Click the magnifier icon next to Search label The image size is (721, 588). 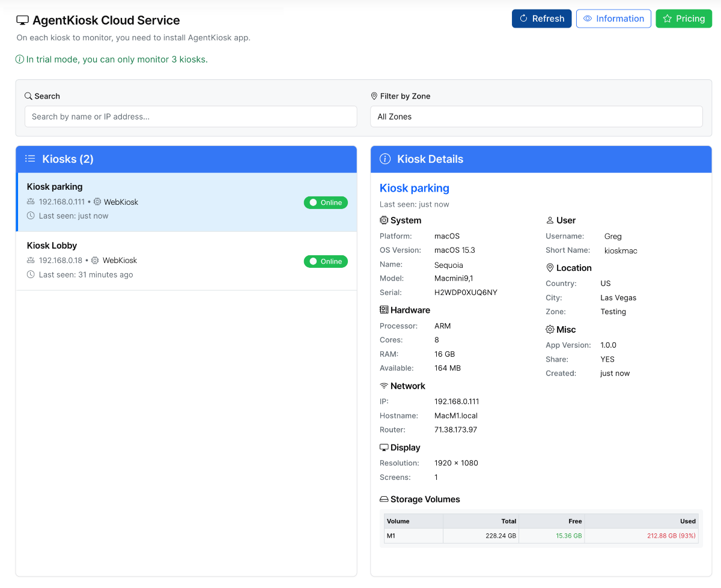pos(28,96)
